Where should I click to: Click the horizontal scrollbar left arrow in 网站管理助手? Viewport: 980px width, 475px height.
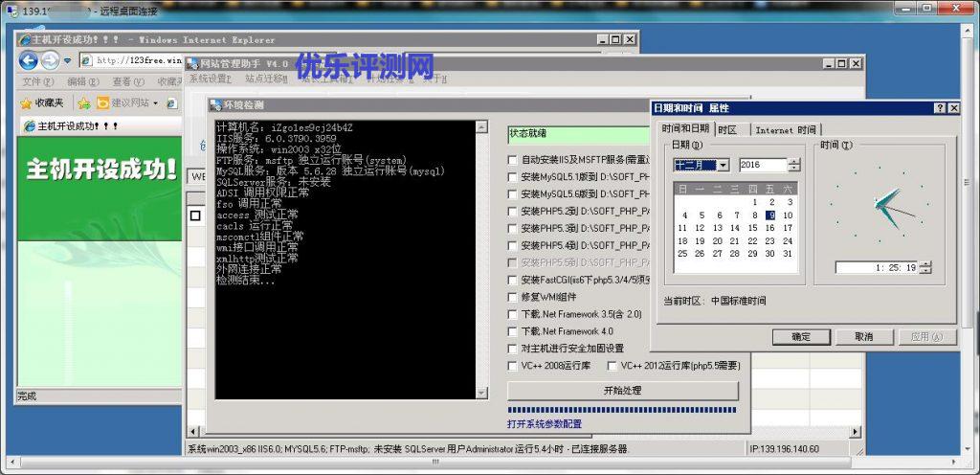193,431
